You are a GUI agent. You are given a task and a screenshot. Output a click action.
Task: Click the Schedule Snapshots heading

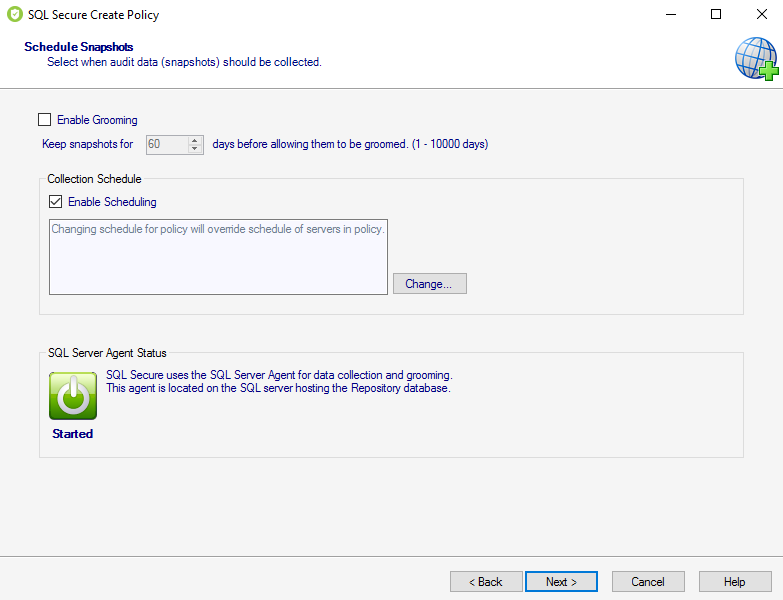click(x=79, y=47)
